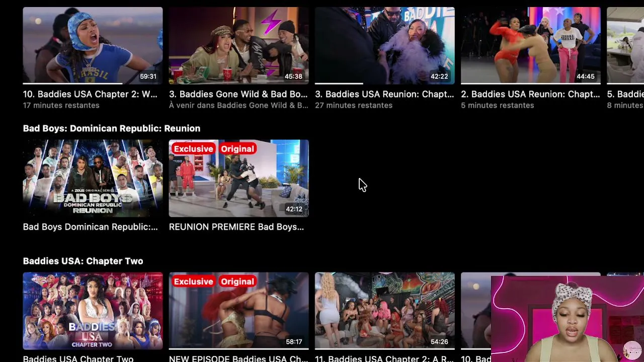This screenshot has height=362, width=644.
Task: Click the Original badge on NEW EPISODE thumbnail
Action: [x=237, y=282]
